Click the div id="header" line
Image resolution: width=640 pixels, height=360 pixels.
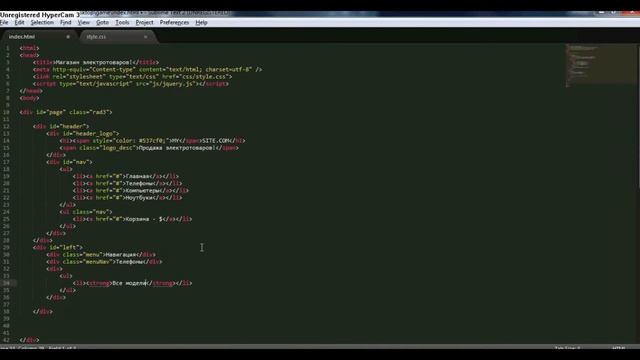[x=61, y=127]
